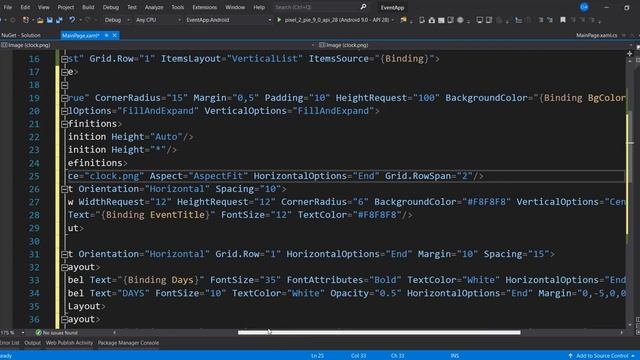Open the Web Publish Activity tab
The image size is (640, 360).
[69, 343]
